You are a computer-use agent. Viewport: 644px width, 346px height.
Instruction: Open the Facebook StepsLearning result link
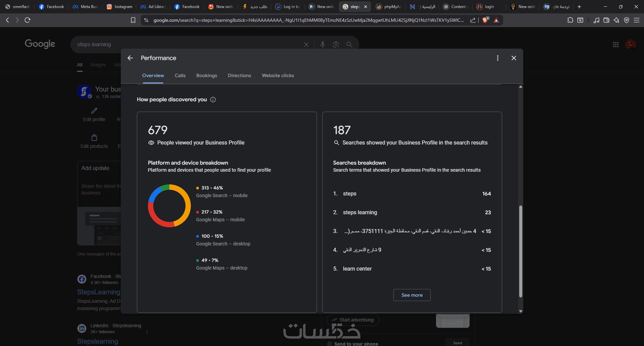point(99,292)
